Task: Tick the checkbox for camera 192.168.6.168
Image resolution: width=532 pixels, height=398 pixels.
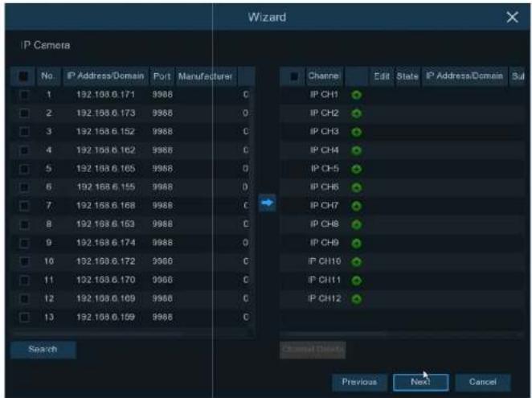Action: click(x=24, y=206)
